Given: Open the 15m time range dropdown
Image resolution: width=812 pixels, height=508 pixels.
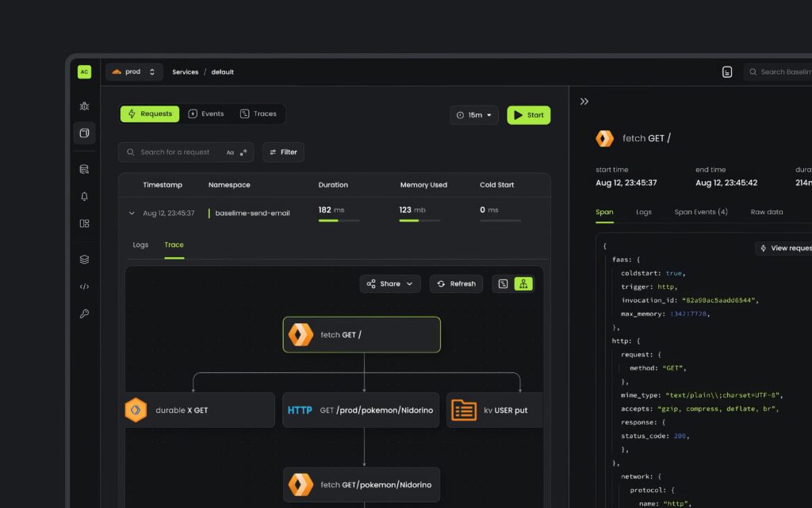Looking at the screenshot, I should [474, 114].
